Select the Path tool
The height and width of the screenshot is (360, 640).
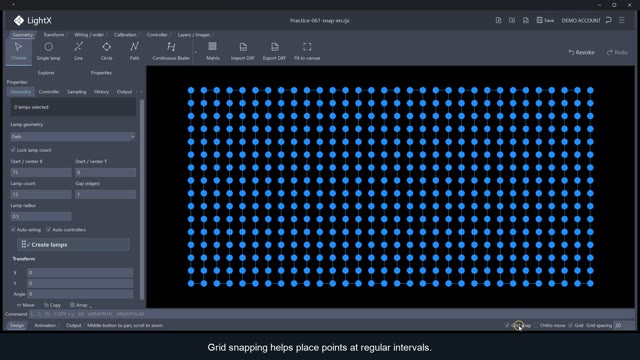[x=134, y=51]
